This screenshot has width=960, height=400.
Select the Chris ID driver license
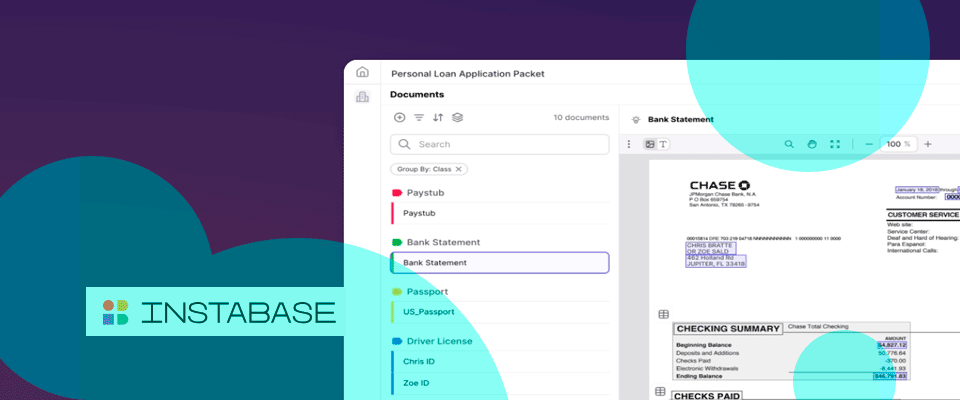[x=419, y=361]
